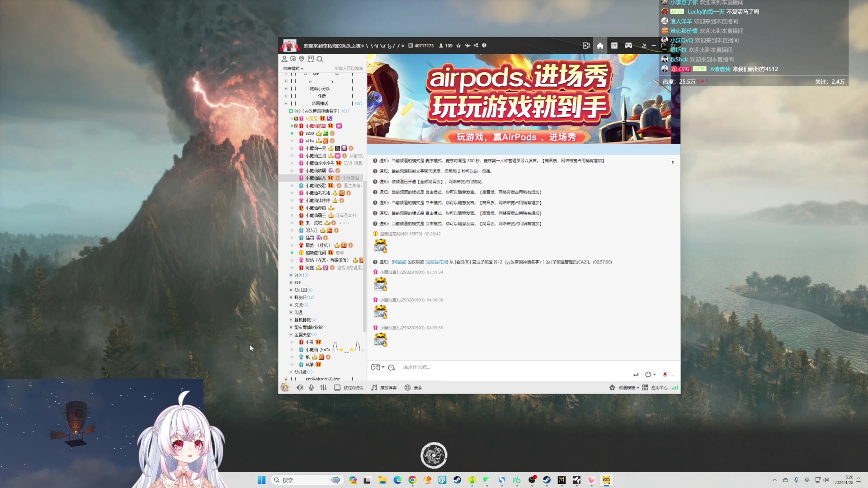Select the microphone icon in bottom toolbar
This screenshot has height=488, width=868.
tap(311, 387)
